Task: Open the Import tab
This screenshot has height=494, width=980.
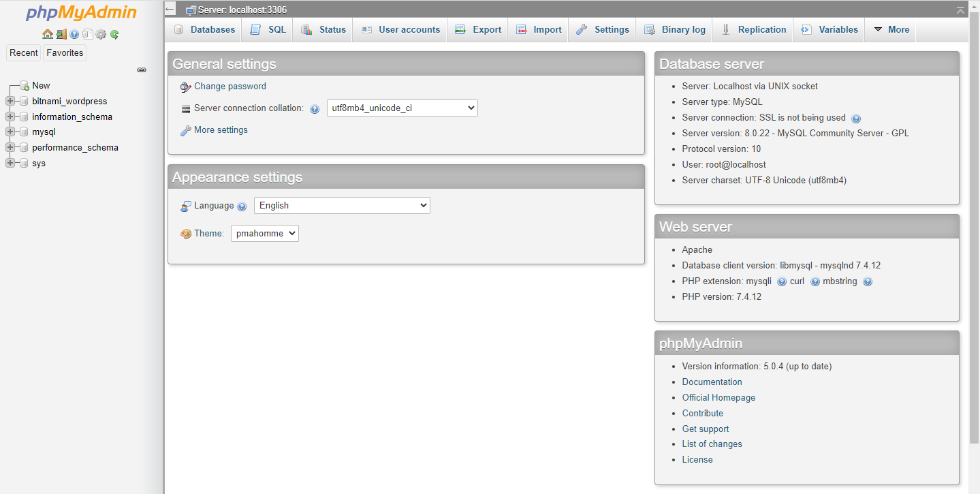Action: [539, 30]
